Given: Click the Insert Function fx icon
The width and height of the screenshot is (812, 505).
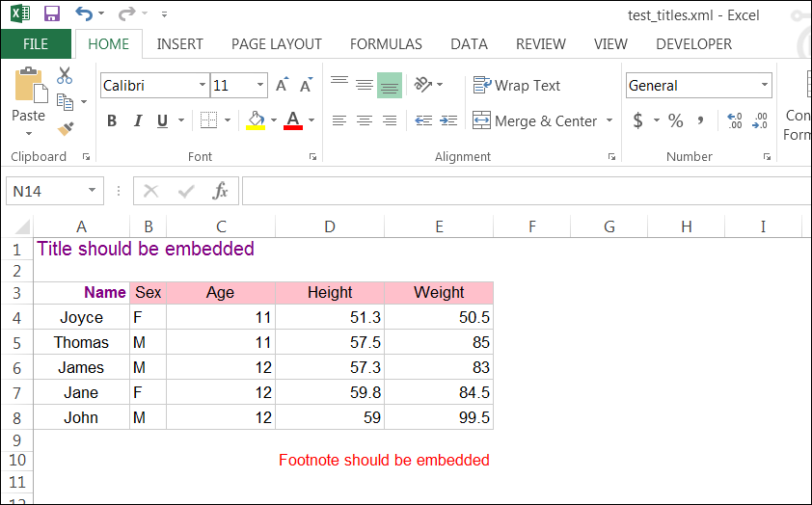Looking at the screenshot, I should (x=220, y=191).
